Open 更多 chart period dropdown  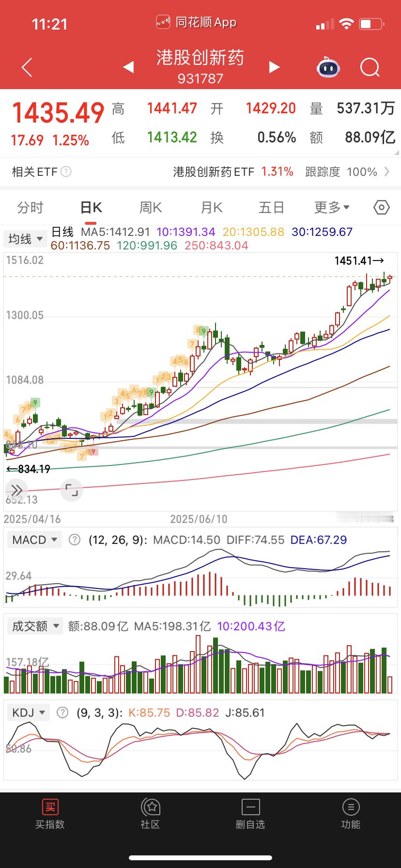click(332, 208)
